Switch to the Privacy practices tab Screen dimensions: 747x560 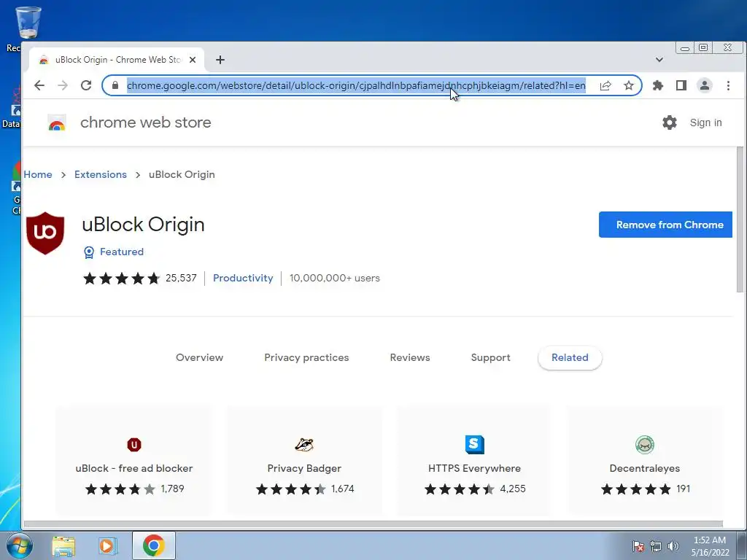[x=306, y=357]
